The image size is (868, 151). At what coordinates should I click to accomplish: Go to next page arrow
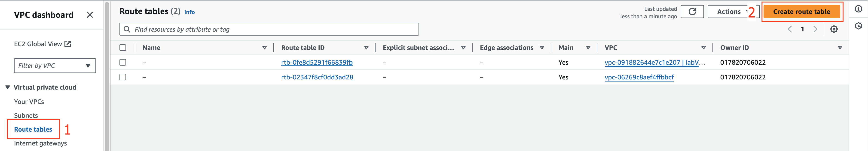pyautogui.click(x=815, y=29)
